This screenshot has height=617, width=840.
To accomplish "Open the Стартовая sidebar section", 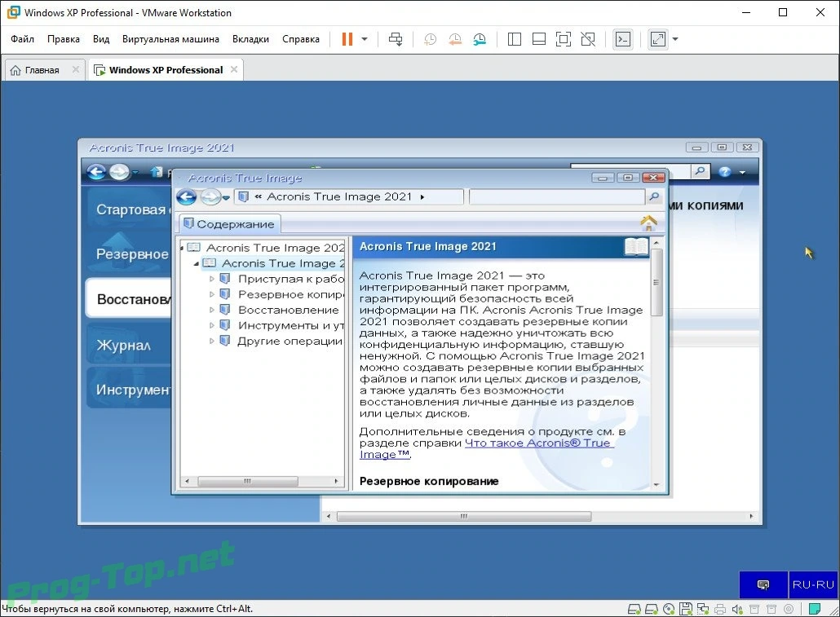I will pos(129,209).
